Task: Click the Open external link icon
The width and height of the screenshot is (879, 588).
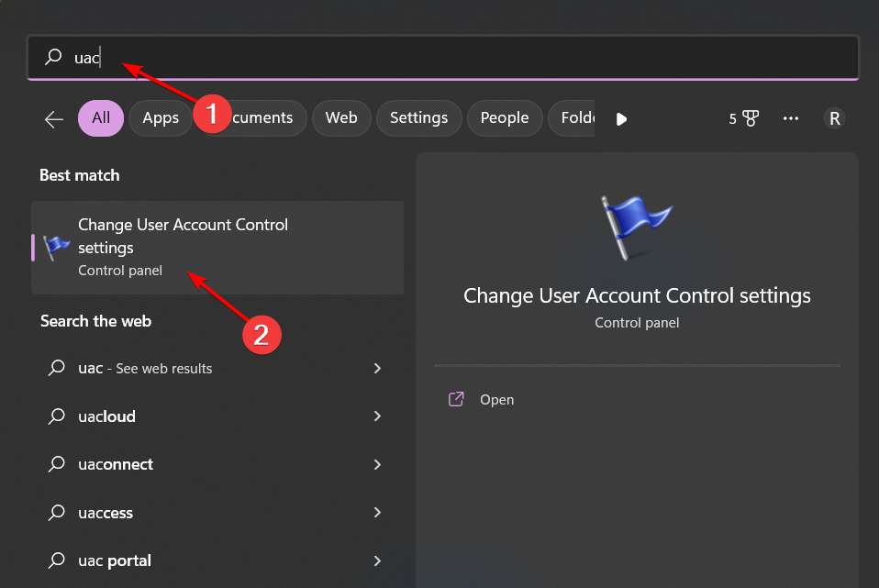Action: click(x=456, y=399)
